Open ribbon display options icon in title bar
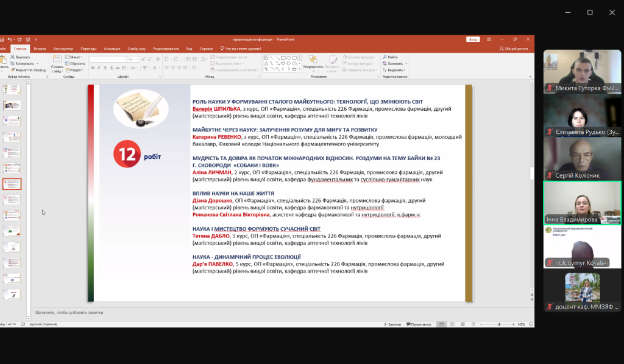This screenshot has width=624, height=364. point(489,40)
